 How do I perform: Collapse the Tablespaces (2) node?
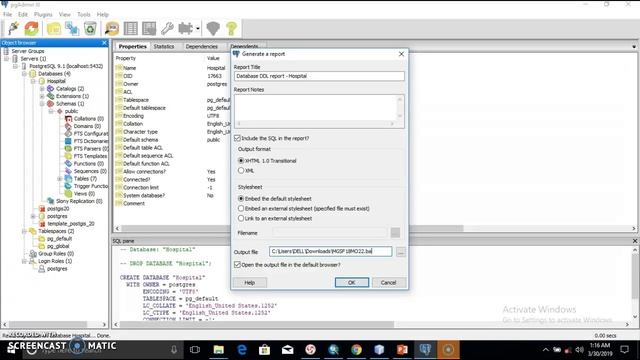pyautogui.click(x=24, y=231)
